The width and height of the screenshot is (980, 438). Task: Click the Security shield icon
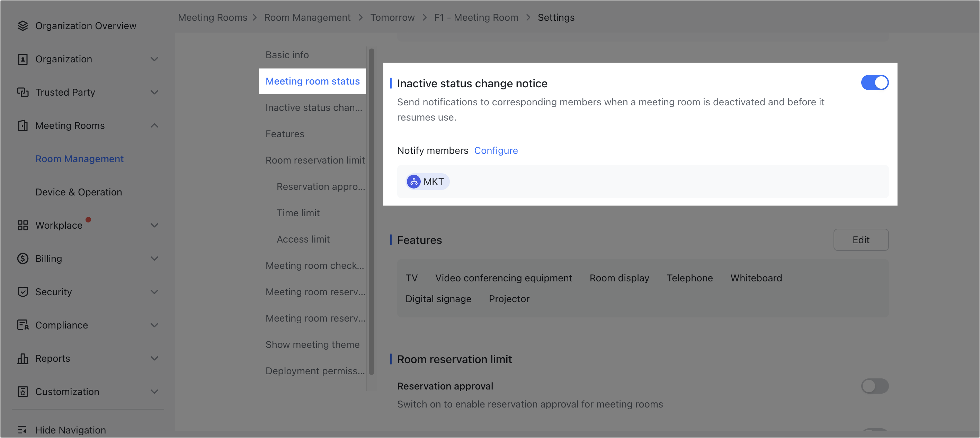[23, 292]
